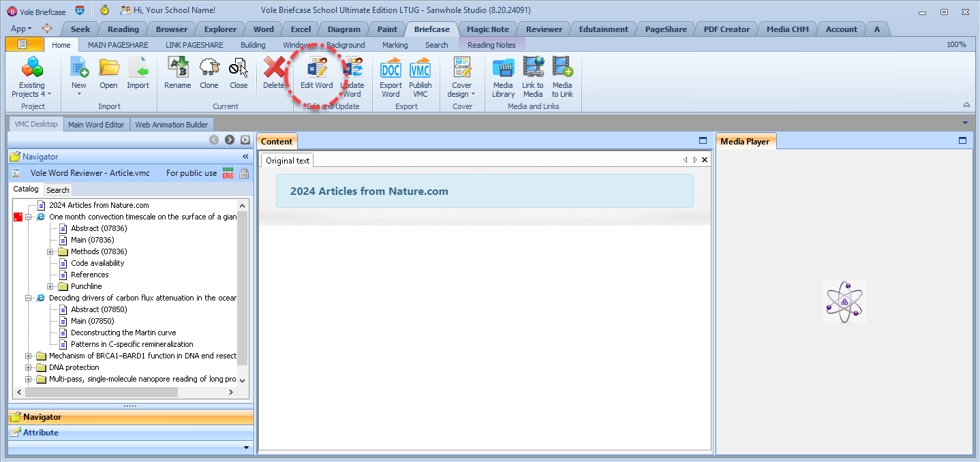
Task: Toggle the lock icon beside For public use
Action: (243, 173)
